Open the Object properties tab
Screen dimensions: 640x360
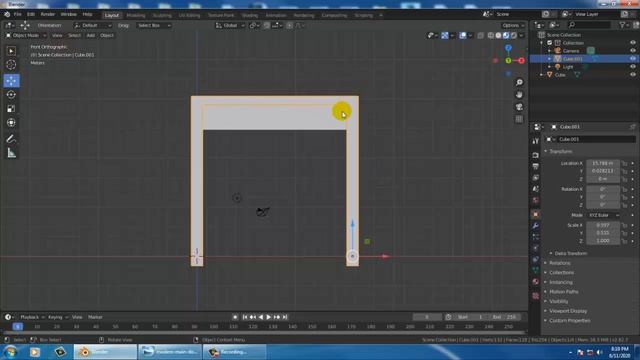(536, 214)
